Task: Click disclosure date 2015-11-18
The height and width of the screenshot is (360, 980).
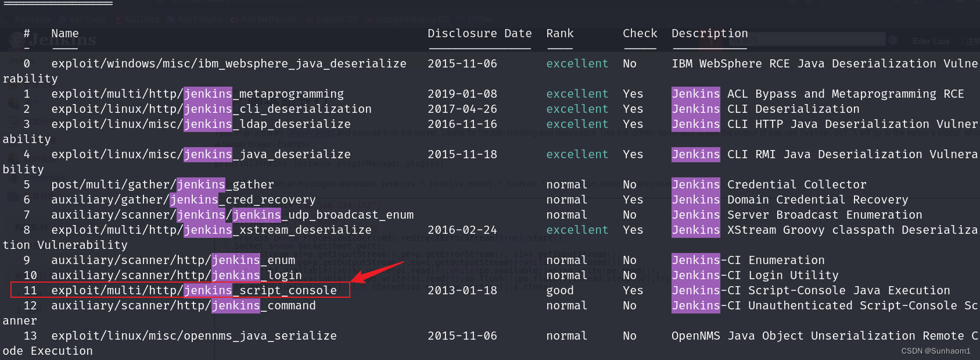Action: 462,154
